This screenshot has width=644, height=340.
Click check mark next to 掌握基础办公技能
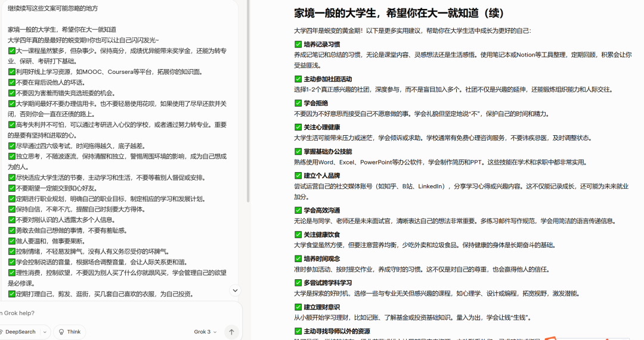tap(298, 151)
